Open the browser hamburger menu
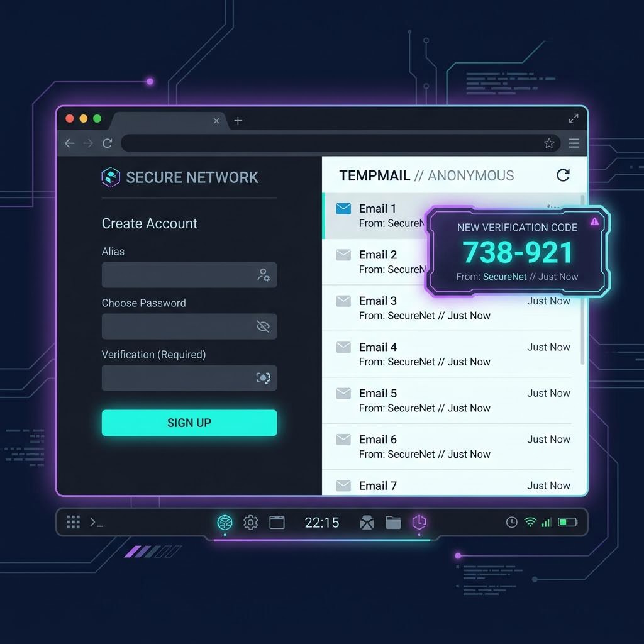644x644 pixels. (574, 143)
